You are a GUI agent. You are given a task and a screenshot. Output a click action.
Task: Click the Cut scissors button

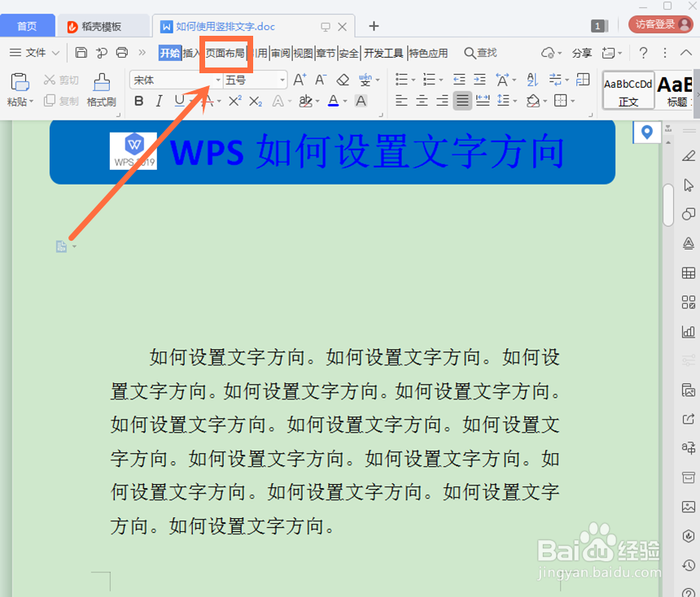tap(61, 81)
